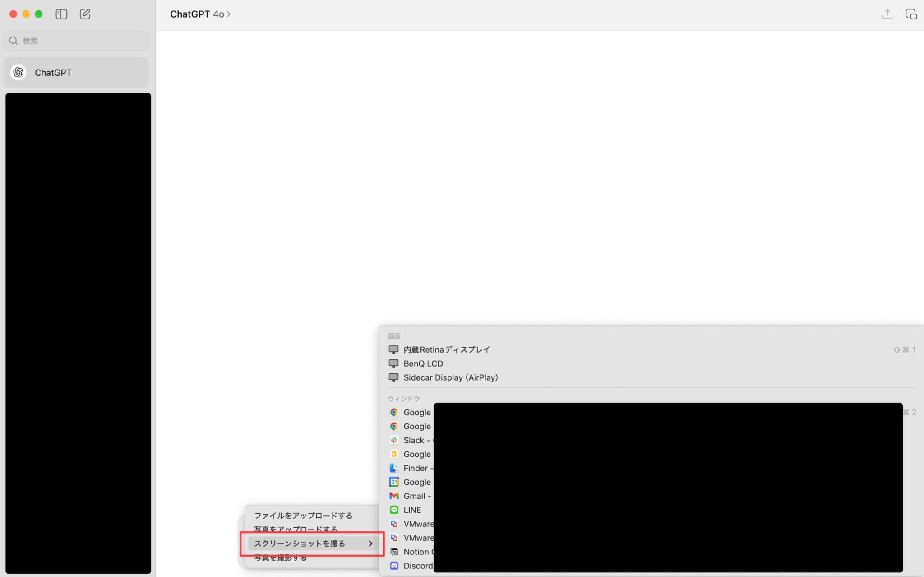Select 内蔵Retinaディスプレイ screen option

[x=652, y=349]
